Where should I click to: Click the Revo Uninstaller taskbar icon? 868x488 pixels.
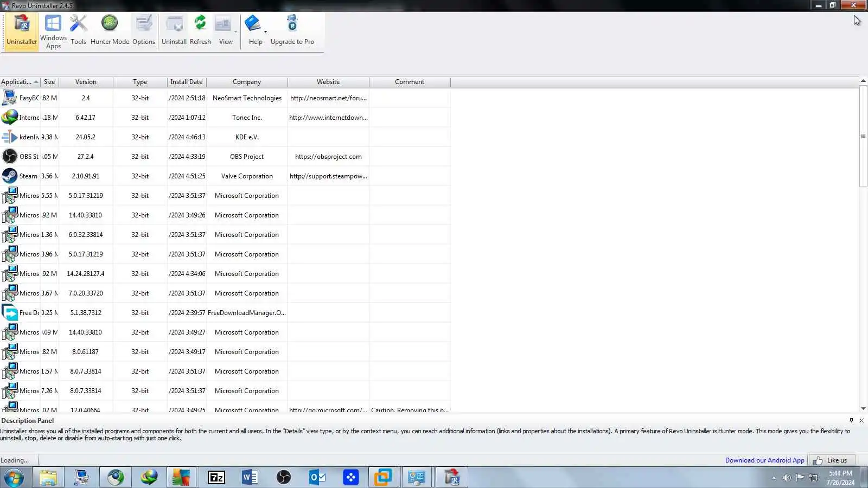click(x=452, y=478)
